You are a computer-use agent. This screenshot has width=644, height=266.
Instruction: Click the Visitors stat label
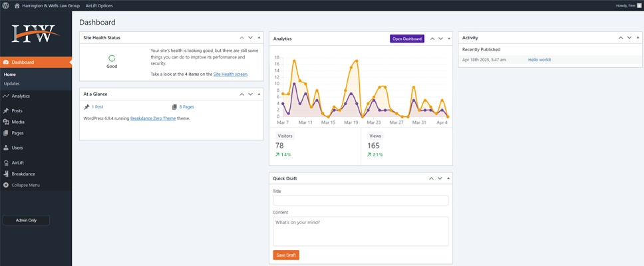(x=285, y=136)
